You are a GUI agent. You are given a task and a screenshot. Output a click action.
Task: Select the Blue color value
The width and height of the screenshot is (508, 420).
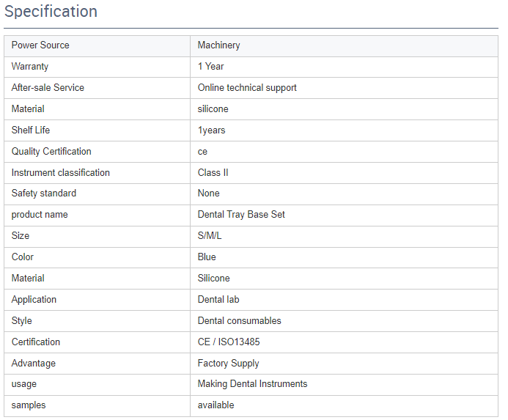(207, 257)
